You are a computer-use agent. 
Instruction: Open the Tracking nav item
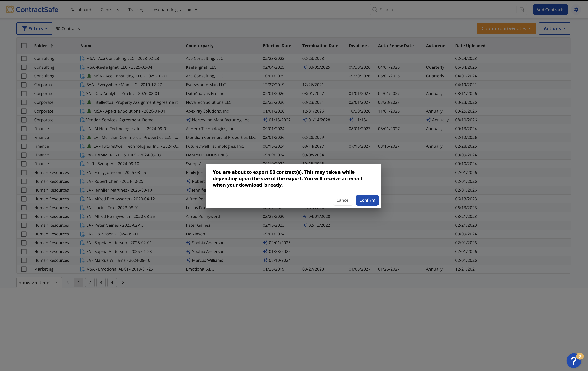pyautogui.click(x=136, y=10)
